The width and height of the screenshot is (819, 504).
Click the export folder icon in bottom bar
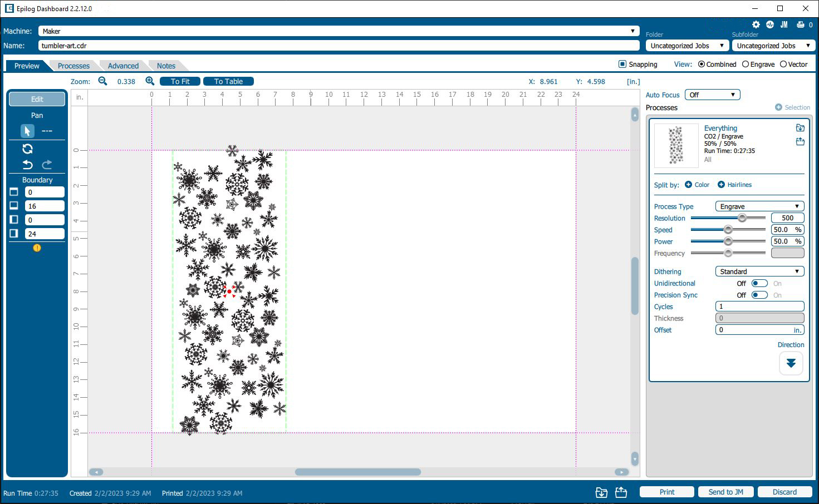(x=621, y=492)
